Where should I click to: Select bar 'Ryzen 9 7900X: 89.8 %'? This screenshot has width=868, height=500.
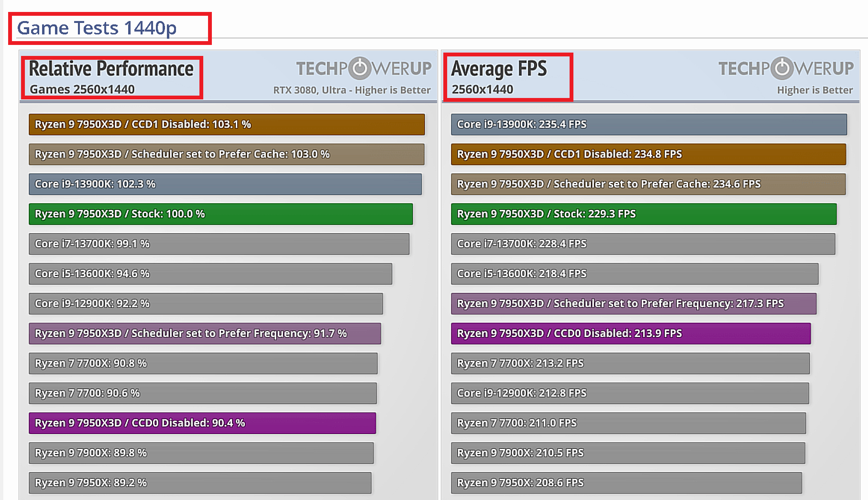pyautogui.click(x=201, y=453)
